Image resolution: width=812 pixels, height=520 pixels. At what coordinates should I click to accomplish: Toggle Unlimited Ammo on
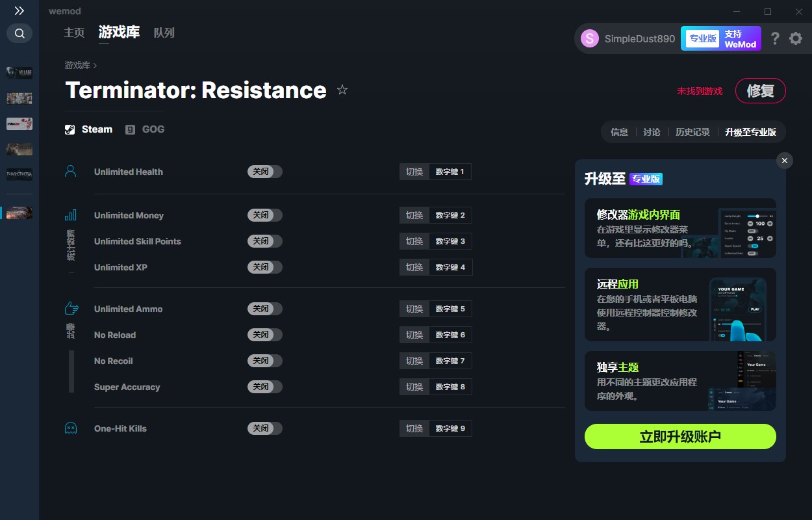(x=265, y=309)
